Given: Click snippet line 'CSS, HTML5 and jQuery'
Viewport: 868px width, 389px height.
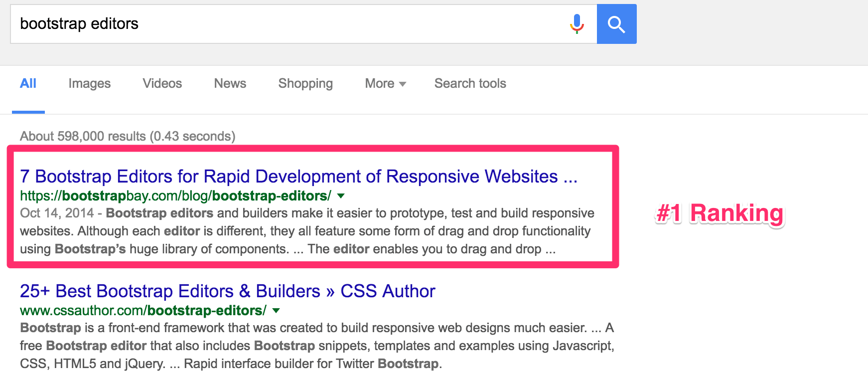Looking at the screenshot, I should 231,364.
